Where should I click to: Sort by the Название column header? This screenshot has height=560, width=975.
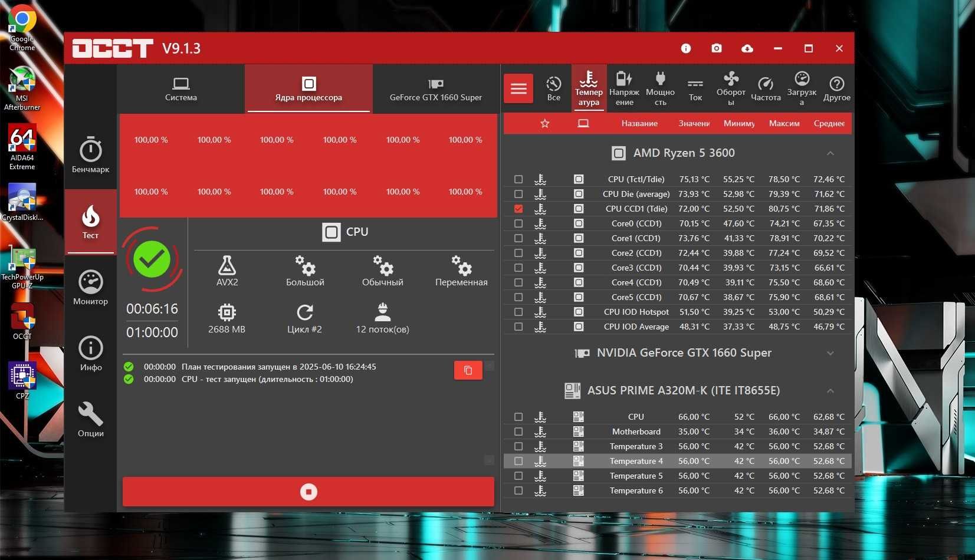[639, 123]
